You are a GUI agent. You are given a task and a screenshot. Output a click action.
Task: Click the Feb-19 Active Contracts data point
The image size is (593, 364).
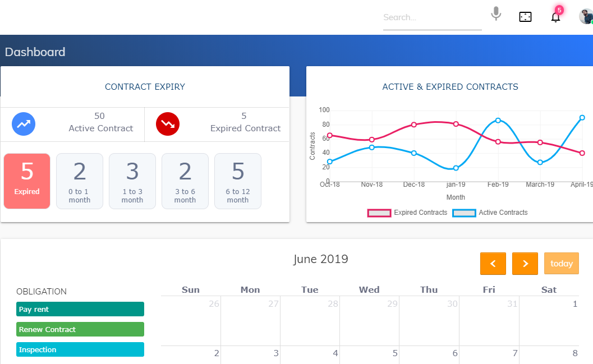tap(498, 120)
